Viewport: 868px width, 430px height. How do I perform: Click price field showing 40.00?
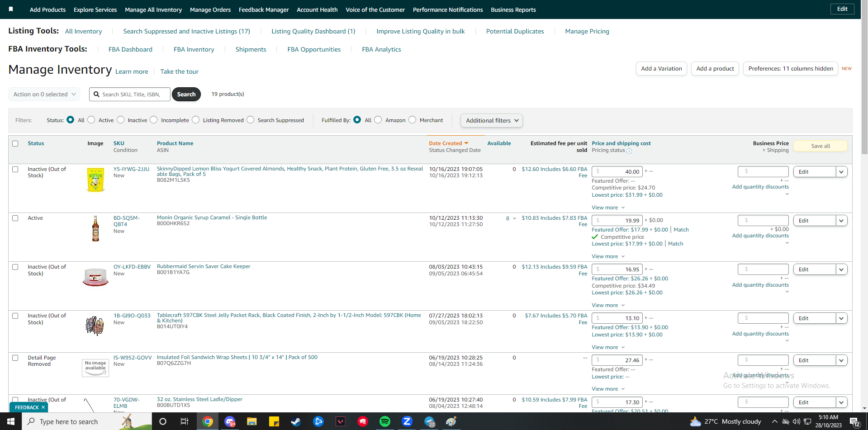[x=617, y=172]
